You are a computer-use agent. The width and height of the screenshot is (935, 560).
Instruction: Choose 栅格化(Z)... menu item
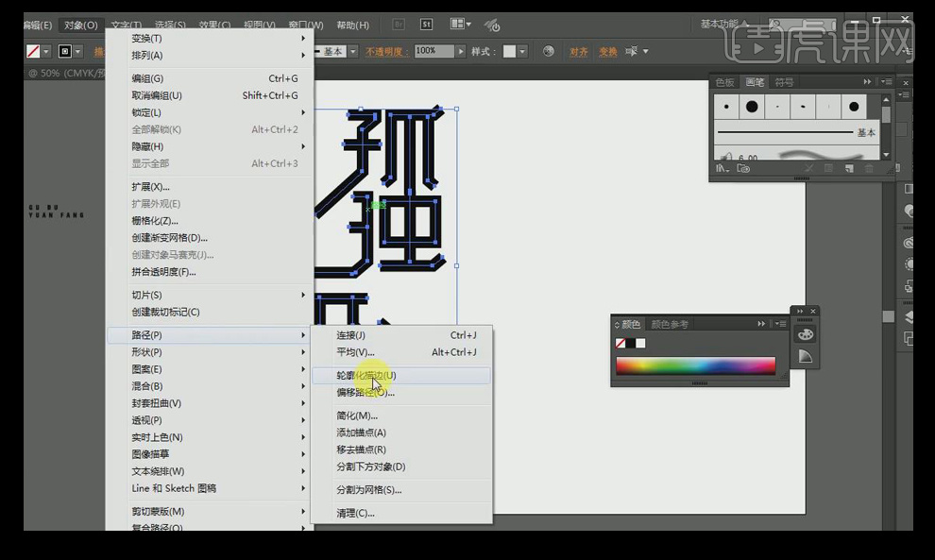[210, 221]
